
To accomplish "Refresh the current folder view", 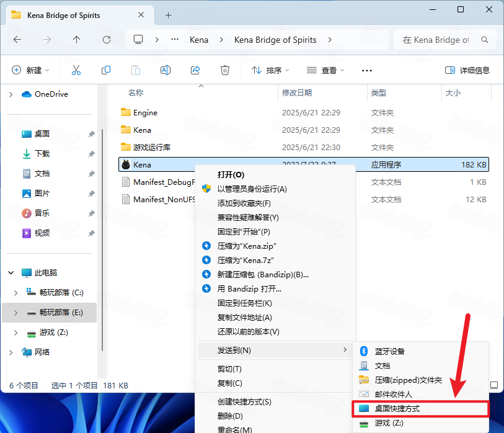I will click(x=107, y=40).
